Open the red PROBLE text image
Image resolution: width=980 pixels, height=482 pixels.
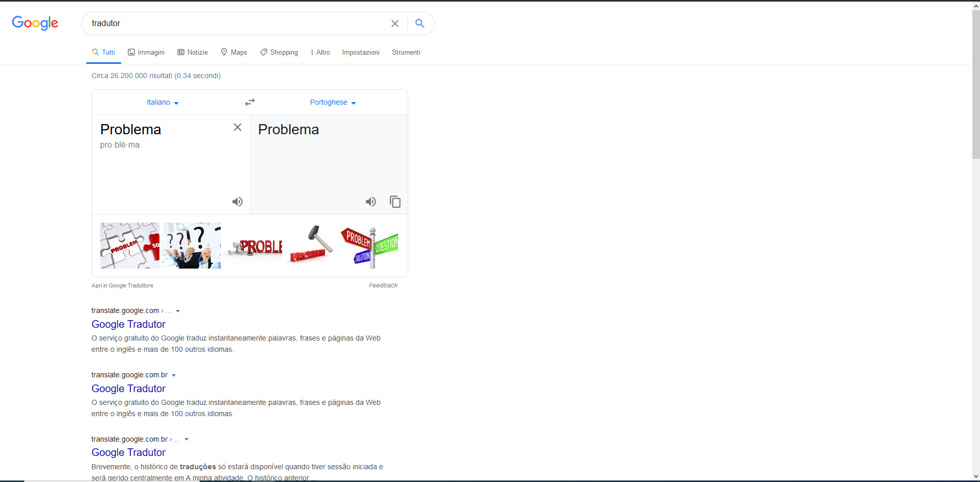[x=252, y=246]
